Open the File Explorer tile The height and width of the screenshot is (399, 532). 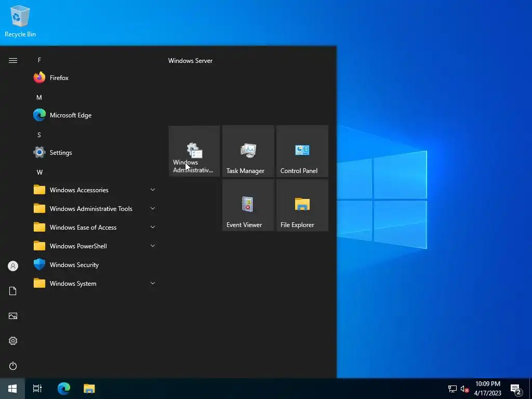point(302,205)
